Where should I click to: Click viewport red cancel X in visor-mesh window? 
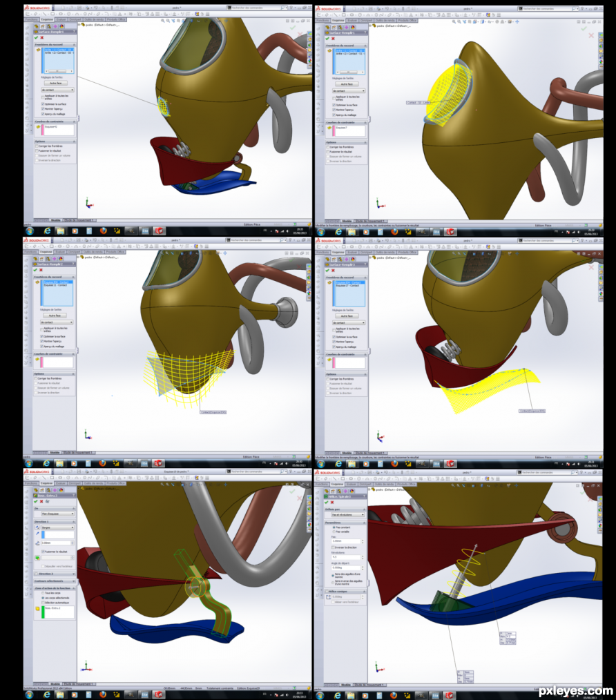click(591, 35)
